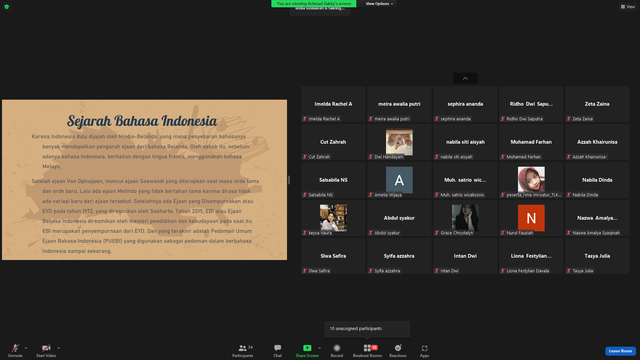
Task: Open audio options arrow beside Unmute
Action: [x=26, y=348]
